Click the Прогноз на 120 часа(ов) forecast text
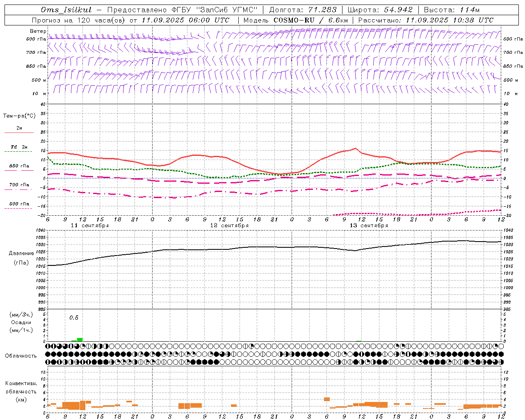This screenshot has height=420, width=525. (x=79, y=20)
